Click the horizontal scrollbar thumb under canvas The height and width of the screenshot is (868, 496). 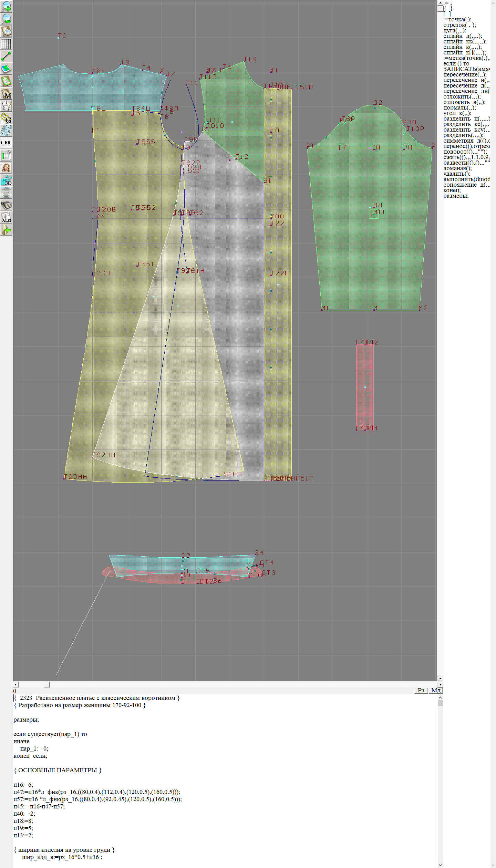tap(46, 684)
